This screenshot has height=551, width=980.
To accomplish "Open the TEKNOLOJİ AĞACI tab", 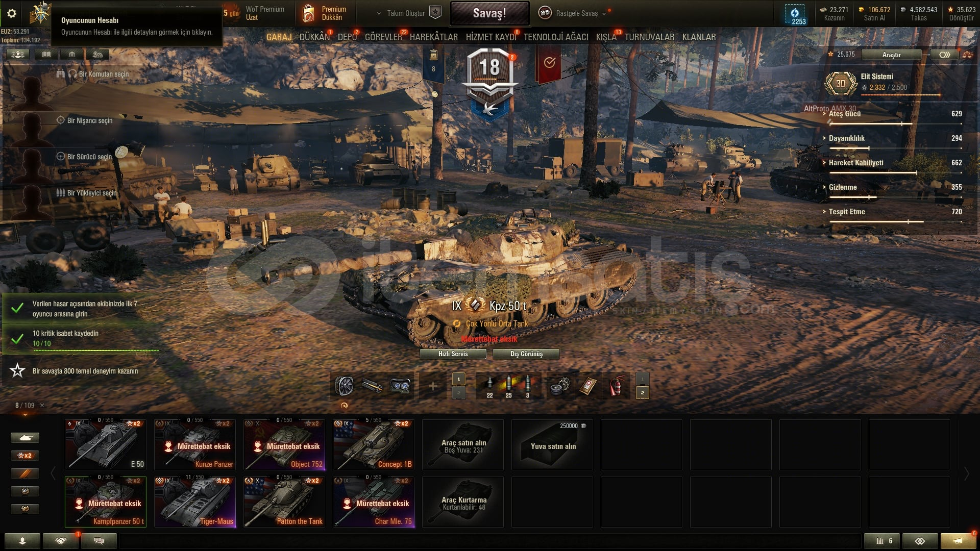I will coord(556,37).
